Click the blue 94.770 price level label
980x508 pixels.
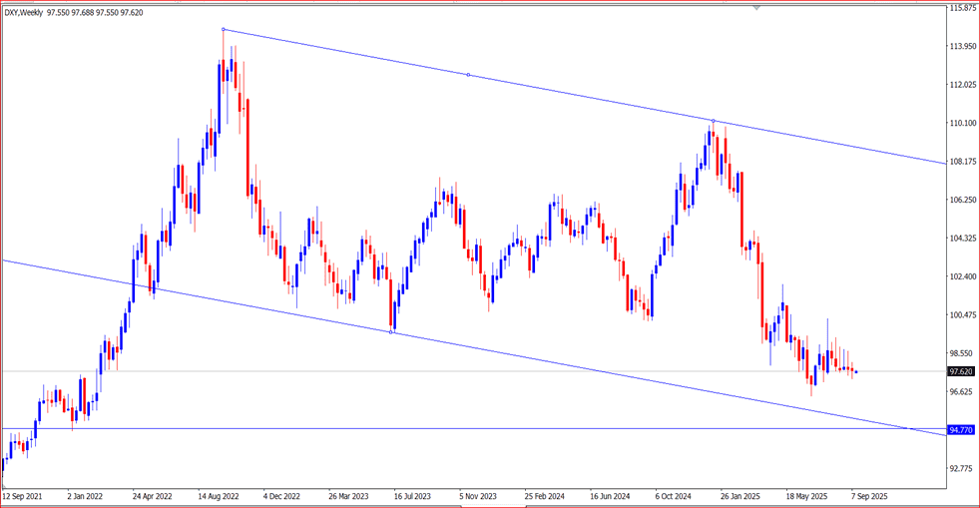(961, 429)
